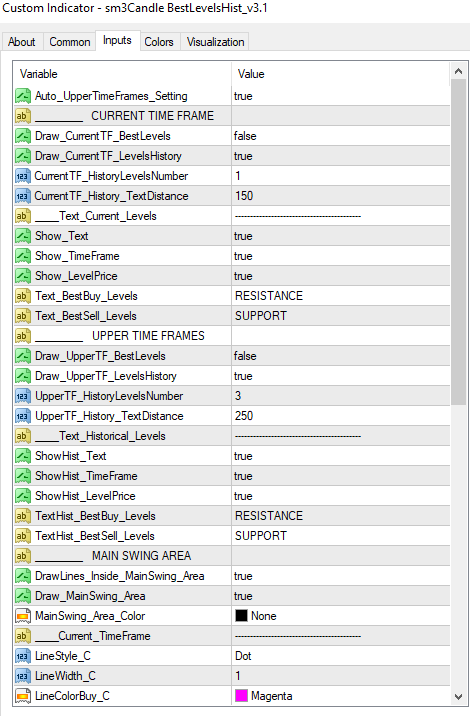Click the color icon beside MainSwing_Area_Color
Viewport: 470px width, 716px height.
point(22,616)
